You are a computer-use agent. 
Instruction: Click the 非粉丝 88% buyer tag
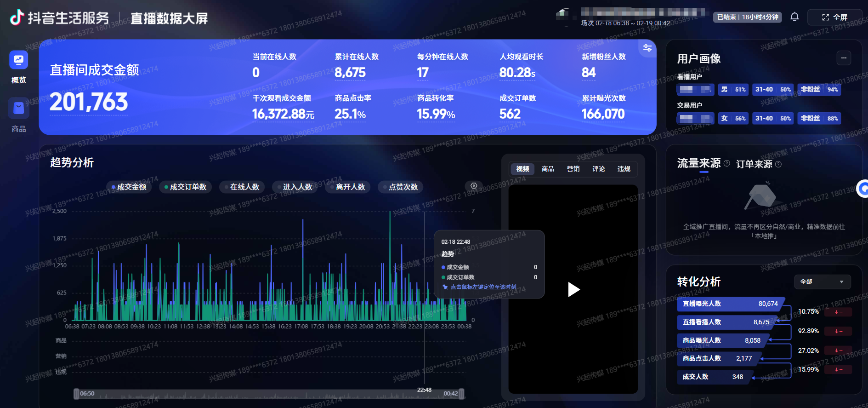tap(819, 118)
